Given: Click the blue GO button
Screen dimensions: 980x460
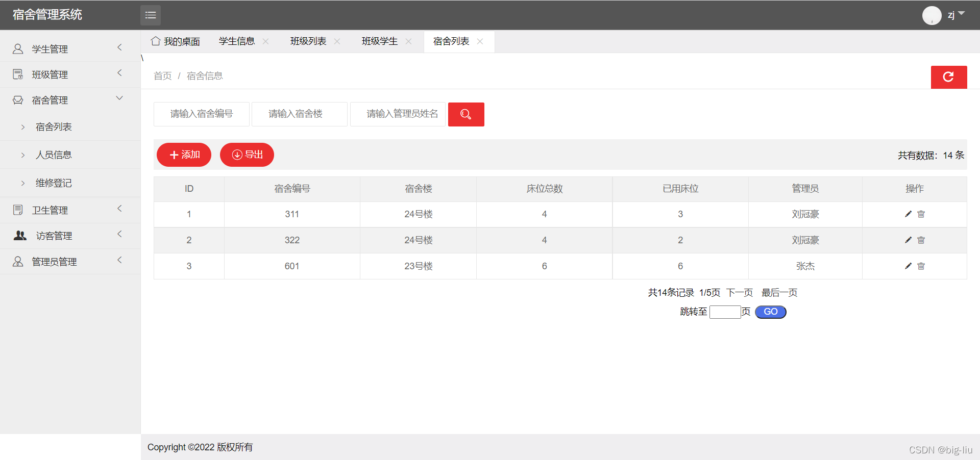Looking at the screenshot, I should click(x=771, y=312).
